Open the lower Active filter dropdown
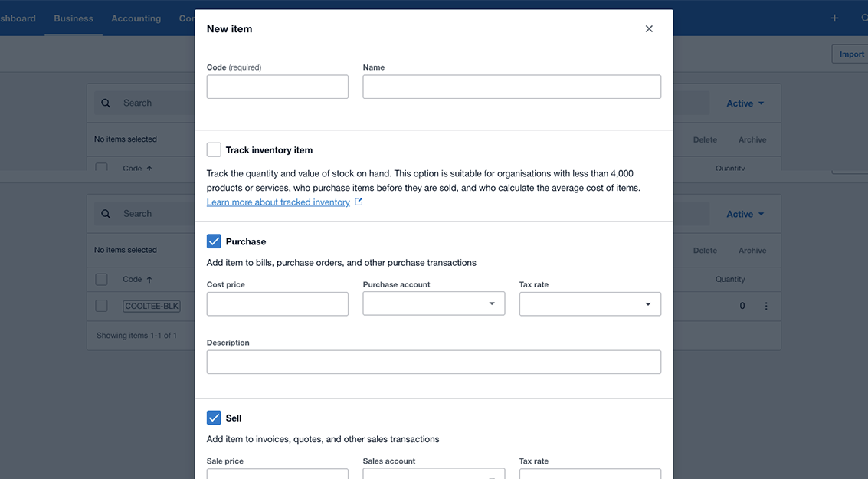The image size is (868, 479). click(745, 214)
